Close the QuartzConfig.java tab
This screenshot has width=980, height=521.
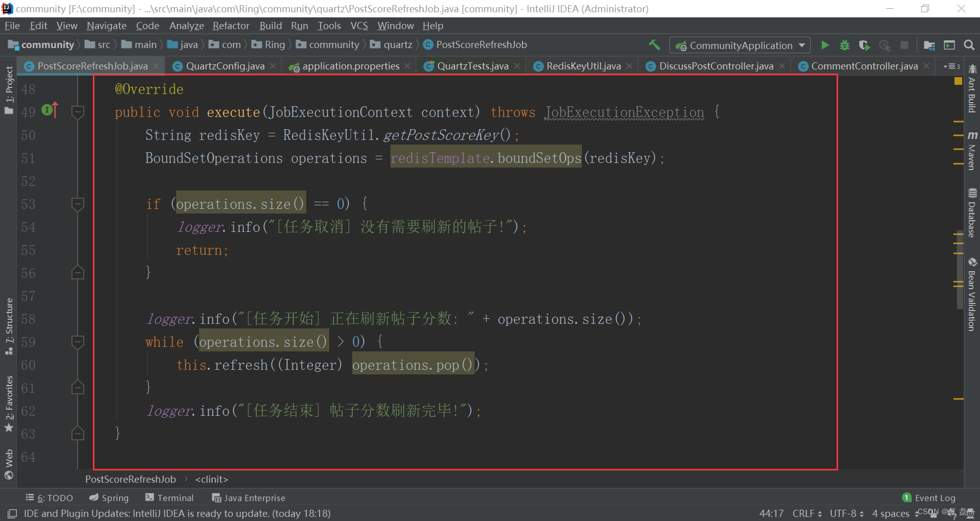[x=273, y=66]
